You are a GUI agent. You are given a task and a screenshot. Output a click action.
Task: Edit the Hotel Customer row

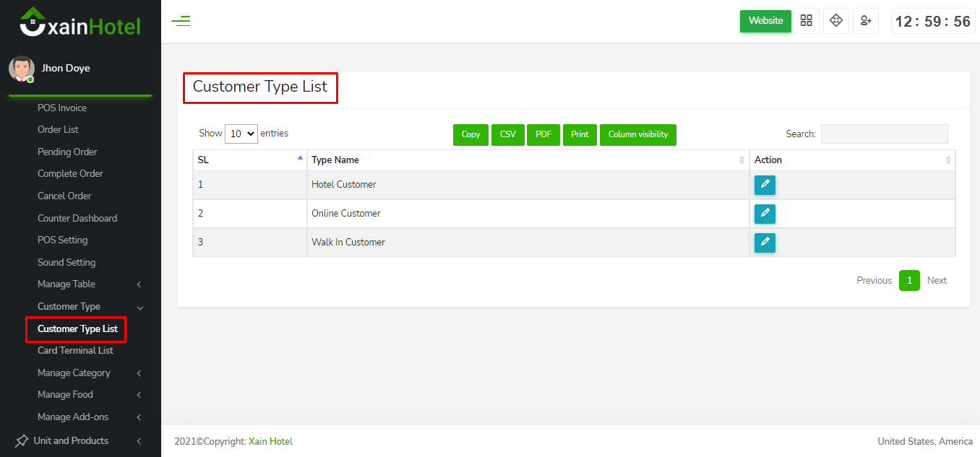click(765, 185)
